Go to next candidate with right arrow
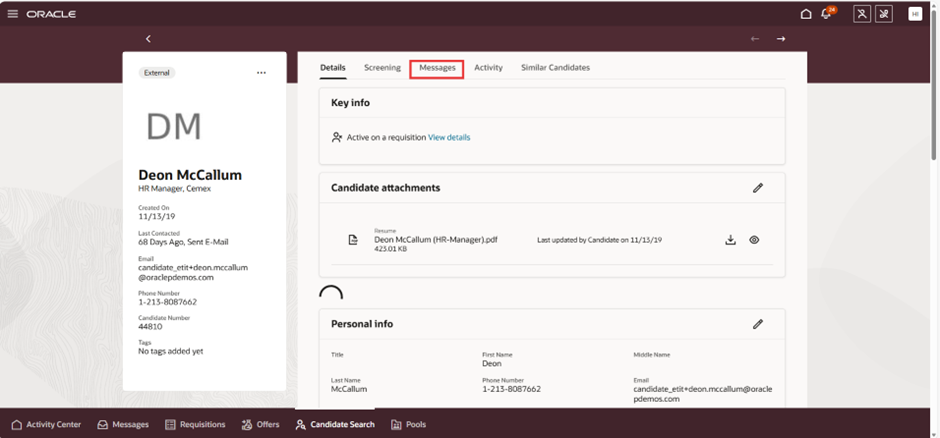 click(781, 38)
